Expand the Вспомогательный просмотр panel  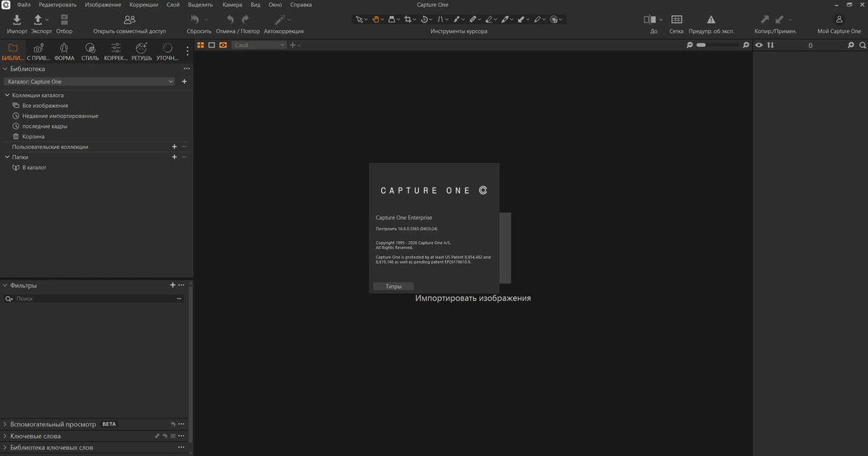(5, 424)
